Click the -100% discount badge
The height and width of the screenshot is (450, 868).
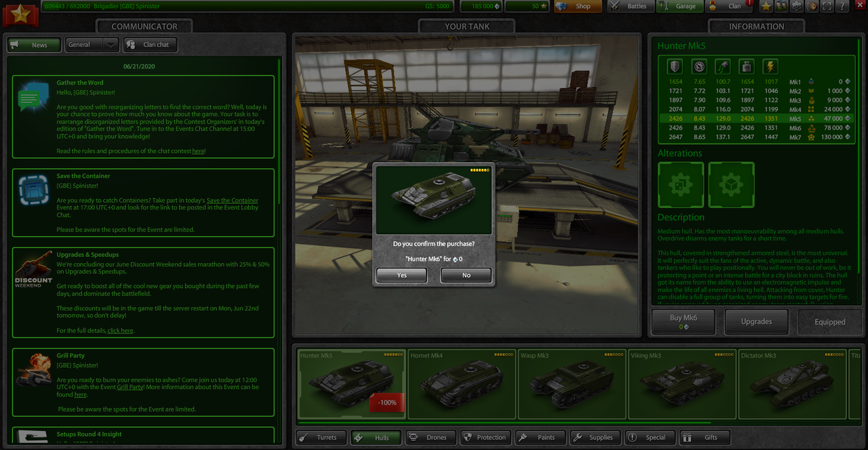(387, 403)
